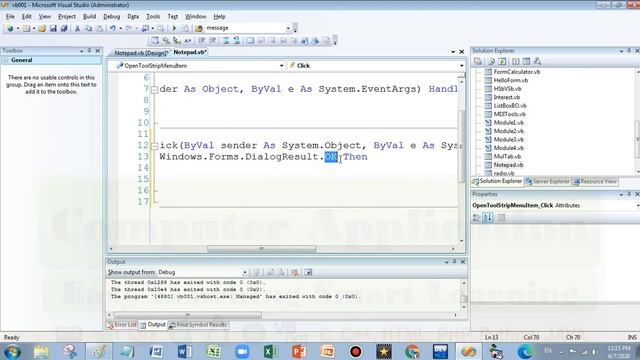This screenshot has width=640, height=360.
Task: Select Notepad.vb in Solution Explorer
Action: (x=508, y=165)
